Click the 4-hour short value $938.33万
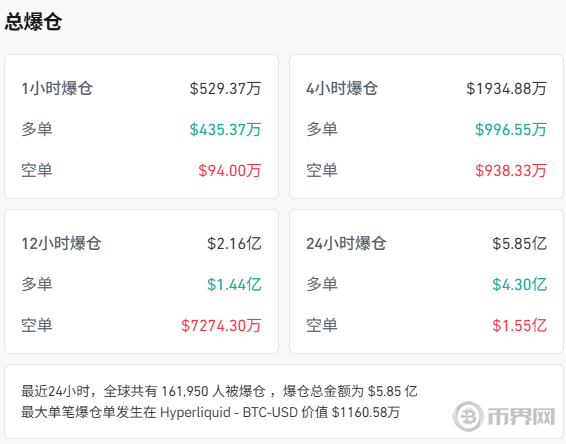The width and height of the screenshot is (566, 444). (x=510, y=170)
